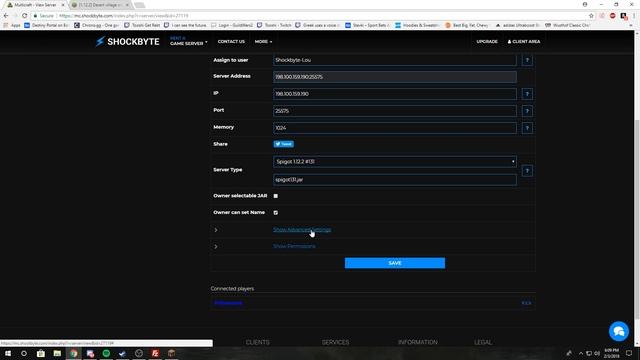Open help icon next to IP field
640x360 pixels.
tap(527, 94)
